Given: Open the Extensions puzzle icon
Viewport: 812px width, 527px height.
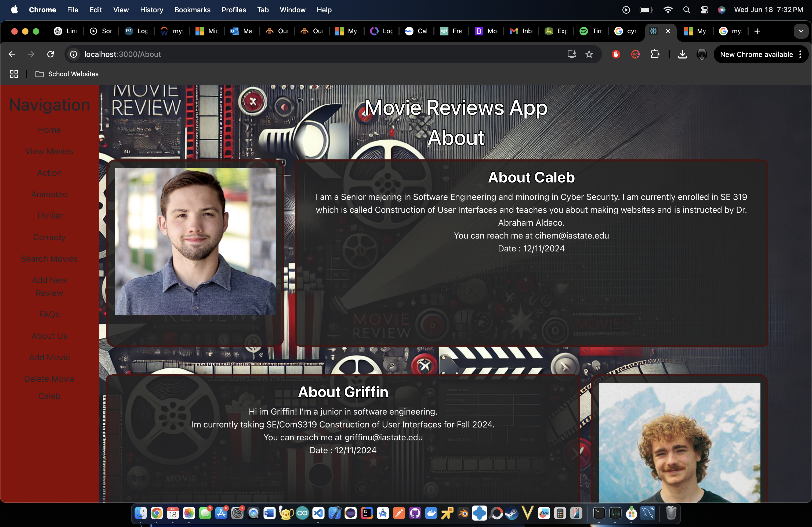Looking at the screenshot, I should [655, 54].
